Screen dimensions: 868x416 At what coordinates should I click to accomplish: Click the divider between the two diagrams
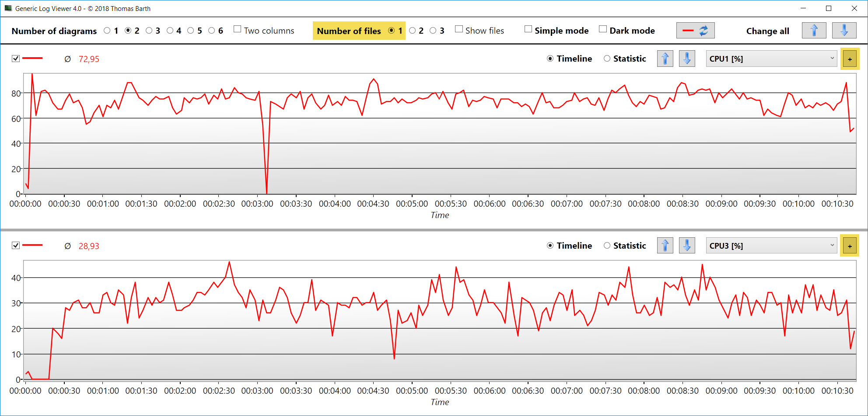click(x=434, y=229)
